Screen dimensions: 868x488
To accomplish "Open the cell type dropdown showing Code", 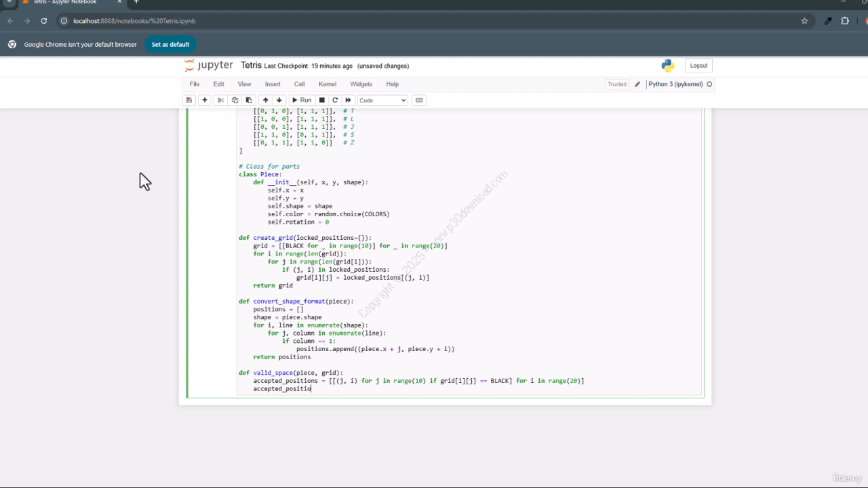I will [x=382, y=100].
